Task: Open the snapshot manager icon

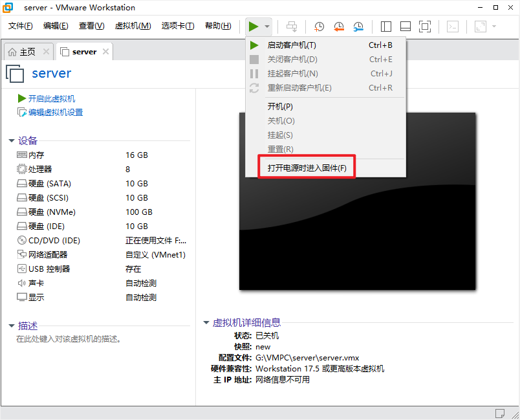Action: tap(358, 27)
